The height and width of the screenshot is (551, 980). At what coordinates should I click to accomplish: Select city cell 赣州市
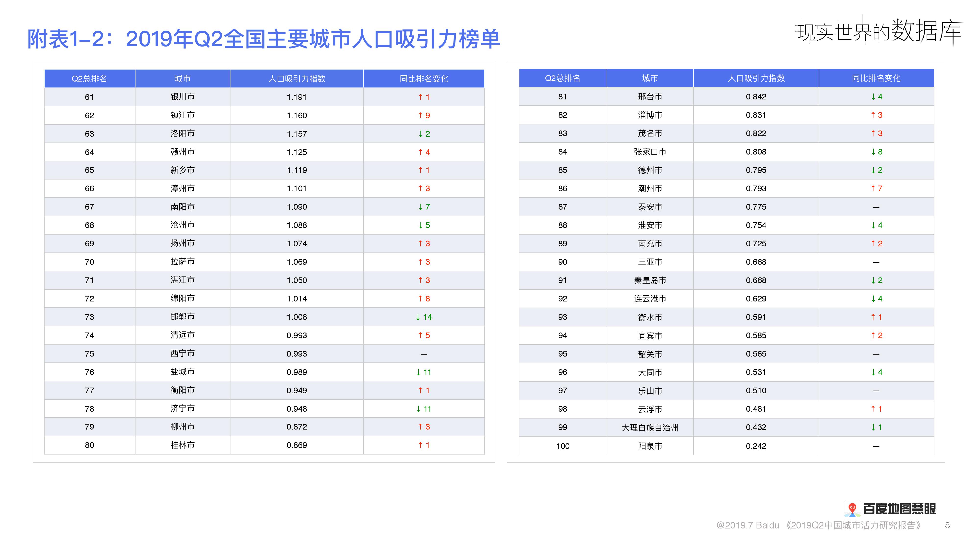(x=183, y=152)
